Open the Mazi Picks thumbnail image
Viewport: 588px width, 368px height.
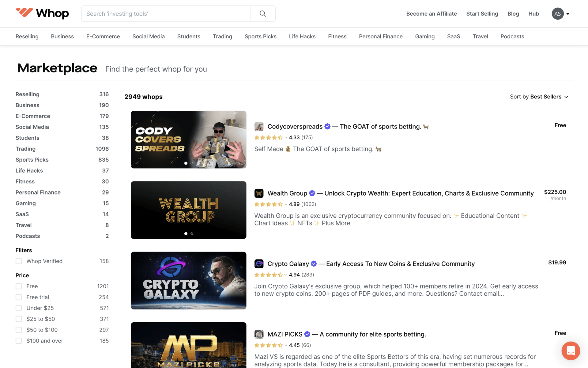188,345
